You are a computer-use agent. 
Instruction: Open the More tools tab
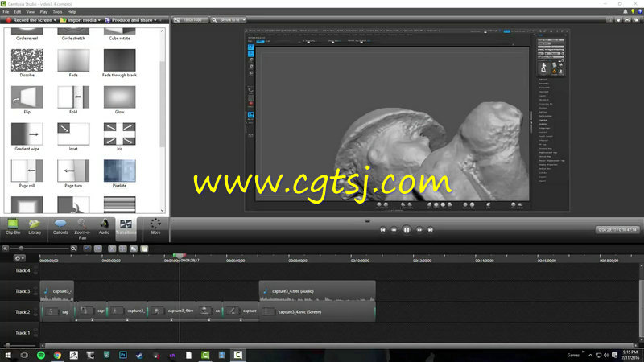pos(155,227)
